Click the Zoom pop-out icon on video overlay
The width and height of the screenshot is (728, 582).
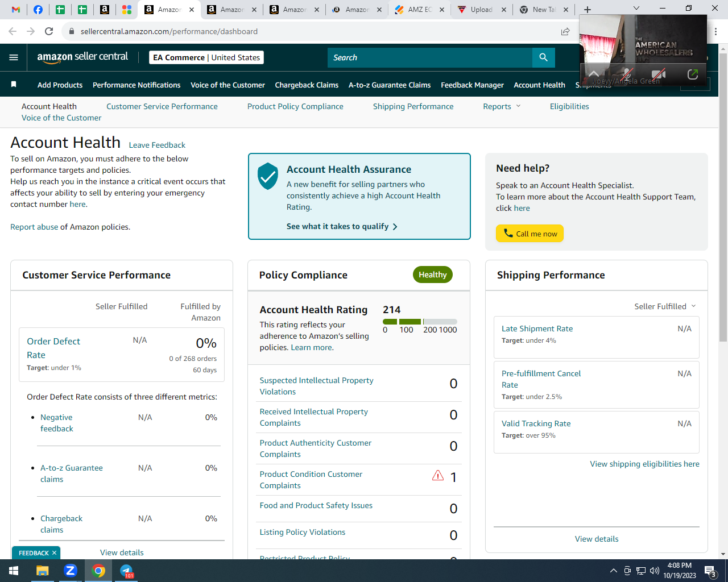coord(693,74)
